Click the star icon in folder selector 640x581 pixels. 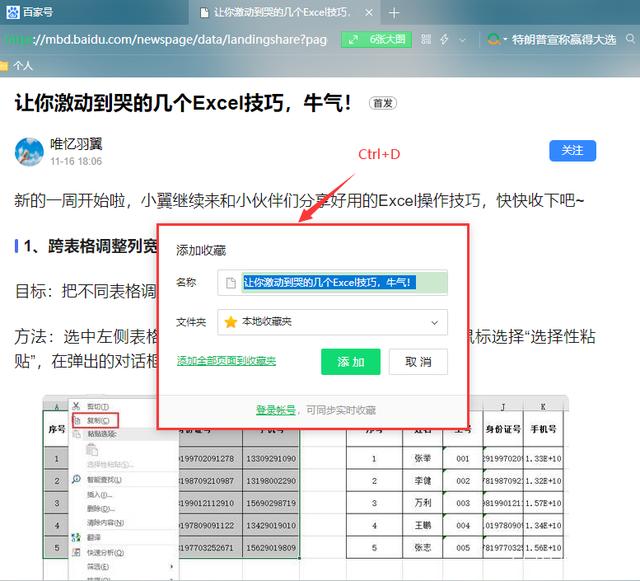click(231, 322)
